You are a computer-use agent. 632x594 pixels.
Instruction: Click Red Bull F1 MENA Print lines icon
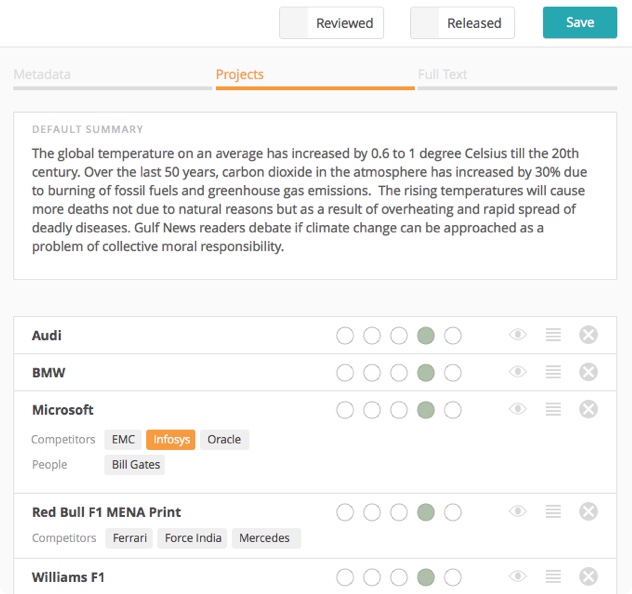pos(553,511)
